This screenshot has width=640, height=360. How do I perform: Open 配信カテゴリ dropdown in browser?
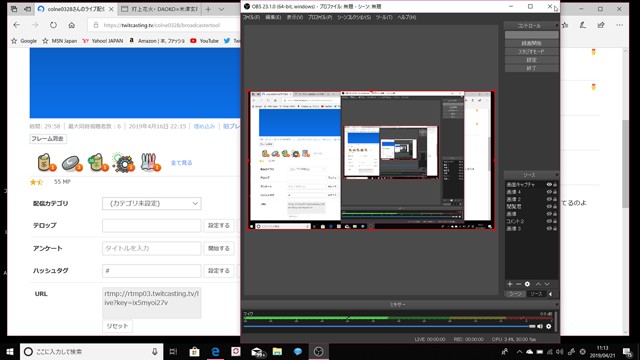(152, 203)
